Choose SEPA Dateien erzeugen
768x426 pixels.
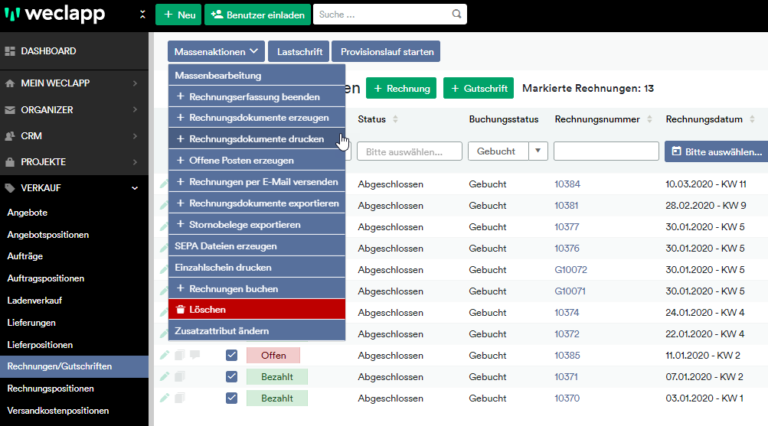point(257,246)
